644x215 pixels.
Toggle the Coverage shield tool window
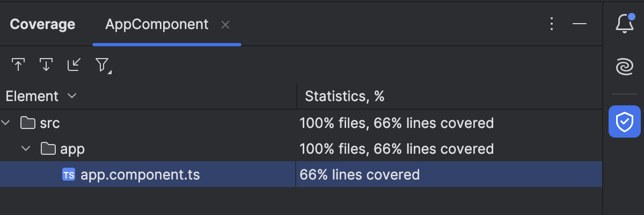[624, 121]
